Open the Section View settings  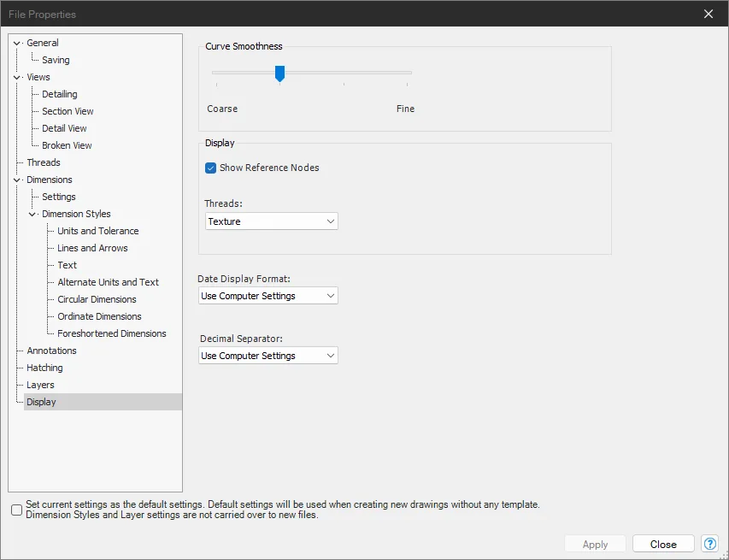68,111
